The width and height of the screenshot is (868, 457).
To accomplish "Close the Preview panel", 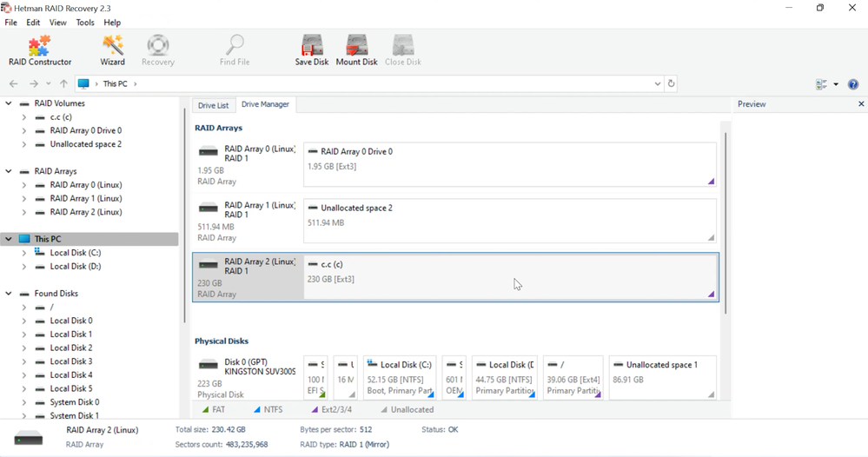I will coord(861,104).
